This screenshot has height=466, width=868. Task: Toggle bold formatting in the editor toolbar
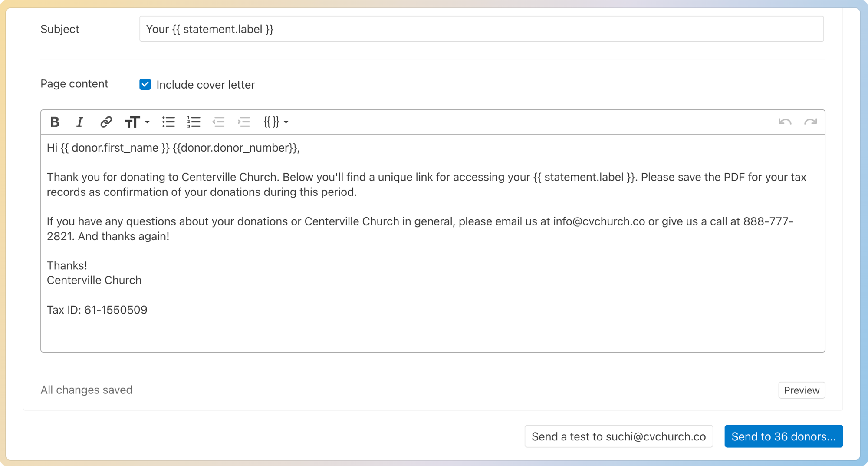pos(55,122)
